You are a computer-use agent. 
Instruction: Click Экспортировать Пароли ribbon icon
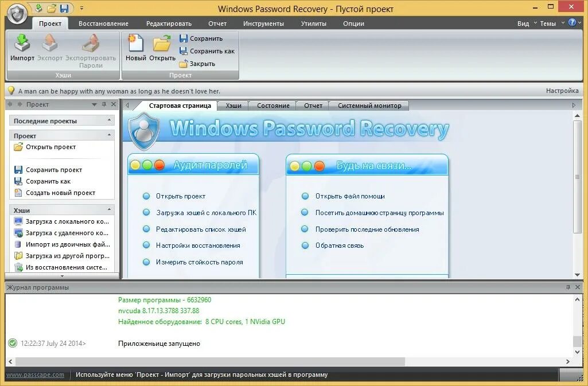click(x=91, y=51)
